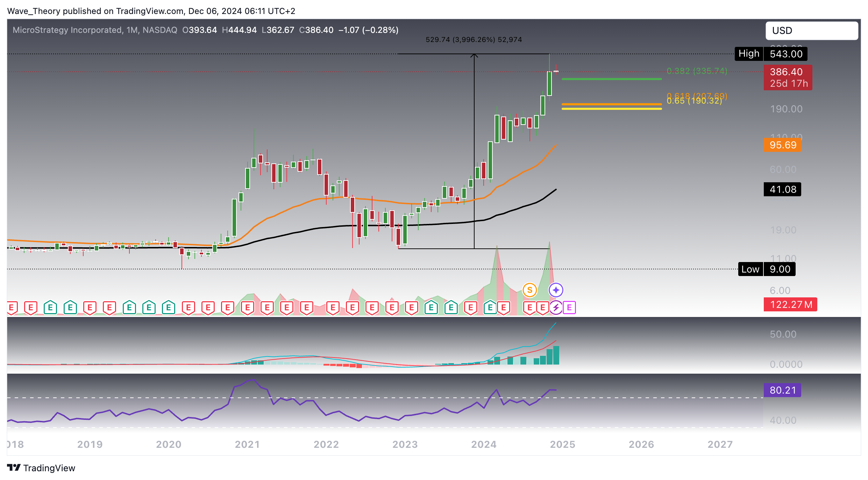Click the '25d 17h' countdown under current price
The image size is (868, 480).
(x=789, y=84)
